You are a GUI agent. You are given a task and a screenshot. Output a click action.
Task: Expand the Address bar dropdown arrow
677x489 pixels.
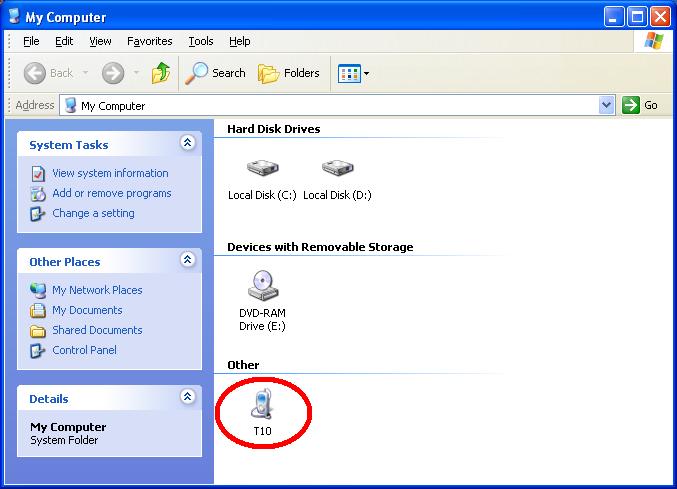606,105
